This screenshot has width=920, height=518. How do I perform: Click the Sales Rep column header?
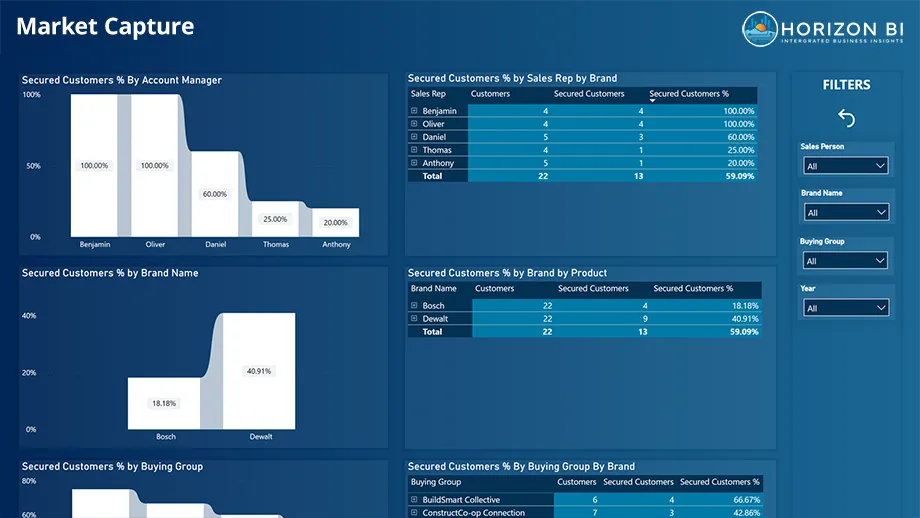tap(428, 94)
